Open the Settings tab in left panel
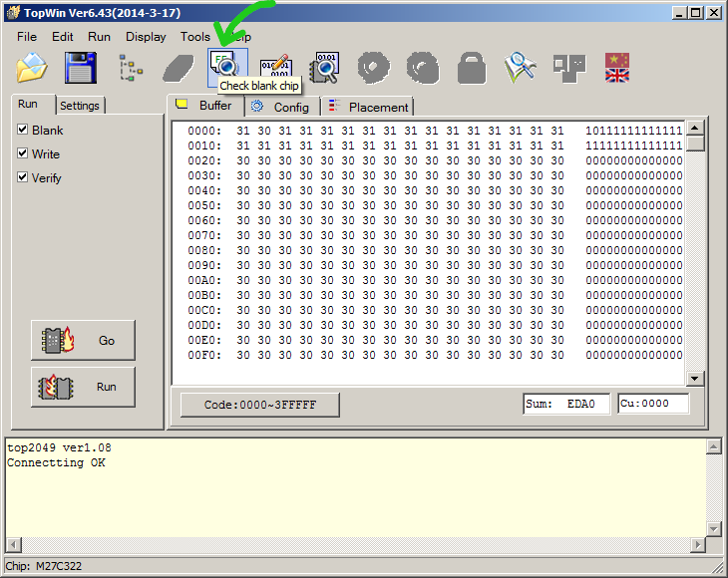 [x=80, y=106]
